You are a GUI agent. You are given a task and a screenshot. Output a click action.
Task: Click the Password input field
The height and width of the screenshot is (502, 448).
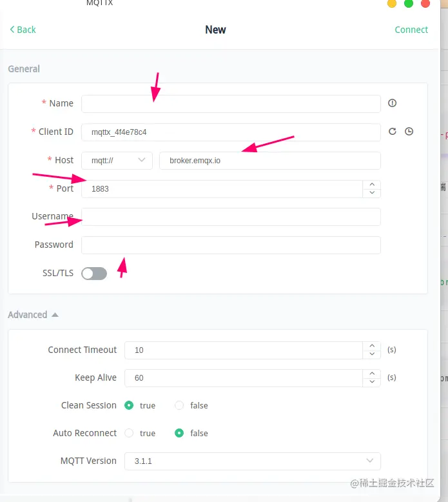tap(231, 245)
